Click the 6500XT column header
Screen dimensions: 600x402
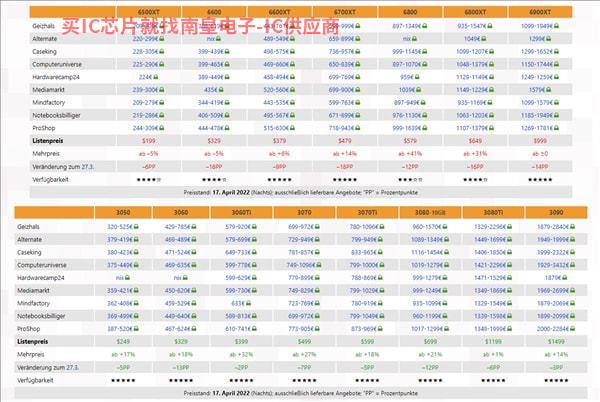(x=149, y=12)
